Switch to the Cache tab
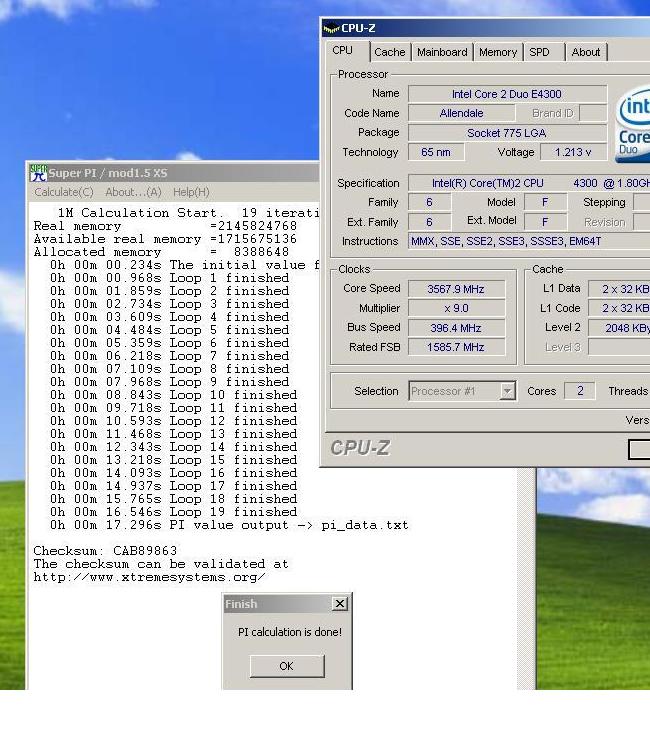The image size is (650, 750). click(x=389, y=52)
